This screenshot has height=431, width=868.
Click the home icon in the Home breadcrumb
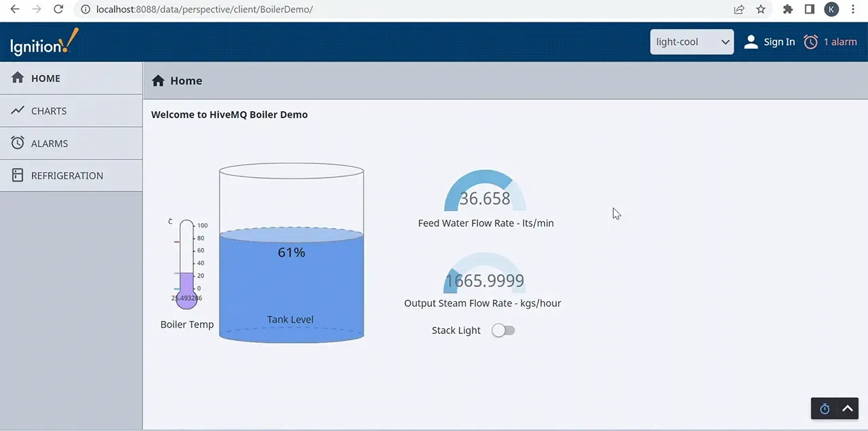click(x=158, y=81)
